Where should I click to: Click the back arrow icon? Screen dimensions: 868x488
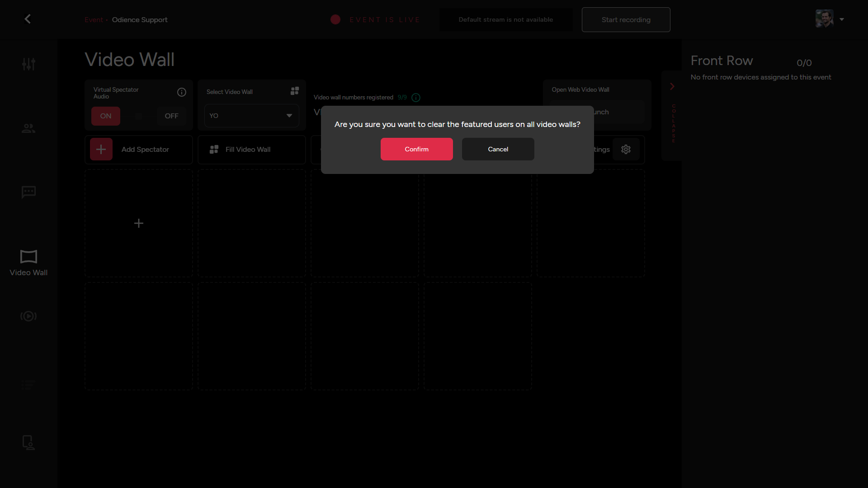point(28,19)
